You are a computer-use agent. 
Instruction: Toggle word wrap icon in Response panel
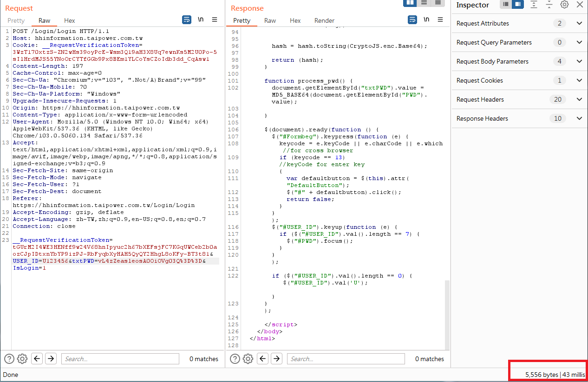(412, 19)
